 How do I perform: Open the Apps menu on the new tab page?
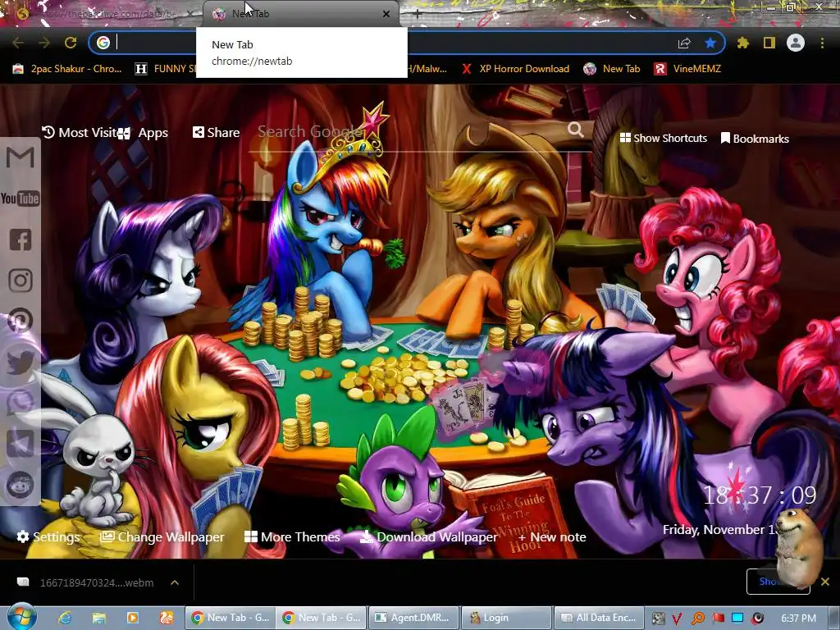(x=143, y=133)
